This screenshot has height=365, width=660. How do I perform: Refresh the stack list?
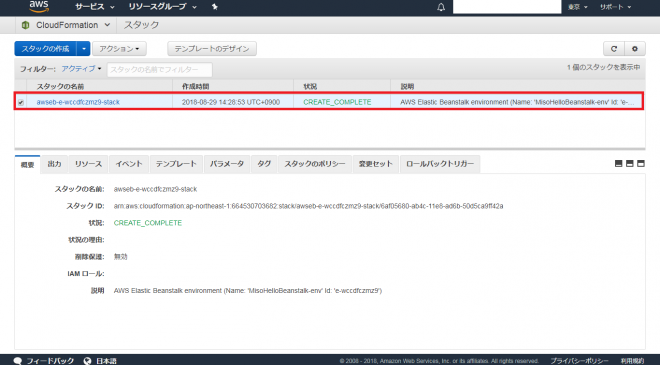coord(614,49)
